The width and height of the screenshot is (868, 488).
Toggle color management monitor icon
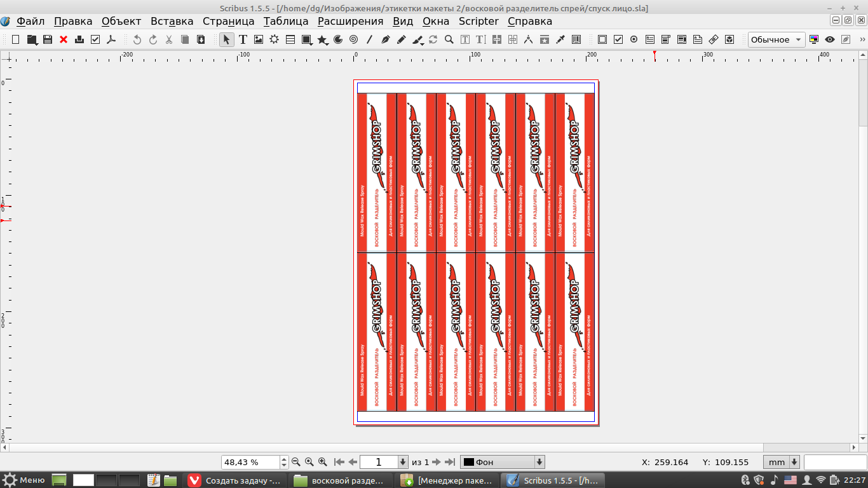[814, 39]
